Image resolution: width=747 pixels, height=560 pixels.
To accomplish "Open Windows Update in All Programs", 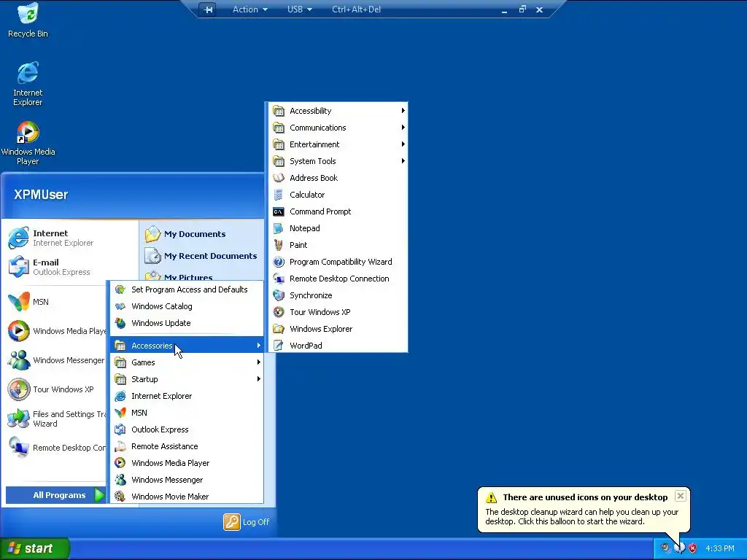I will tap(187, 323).
